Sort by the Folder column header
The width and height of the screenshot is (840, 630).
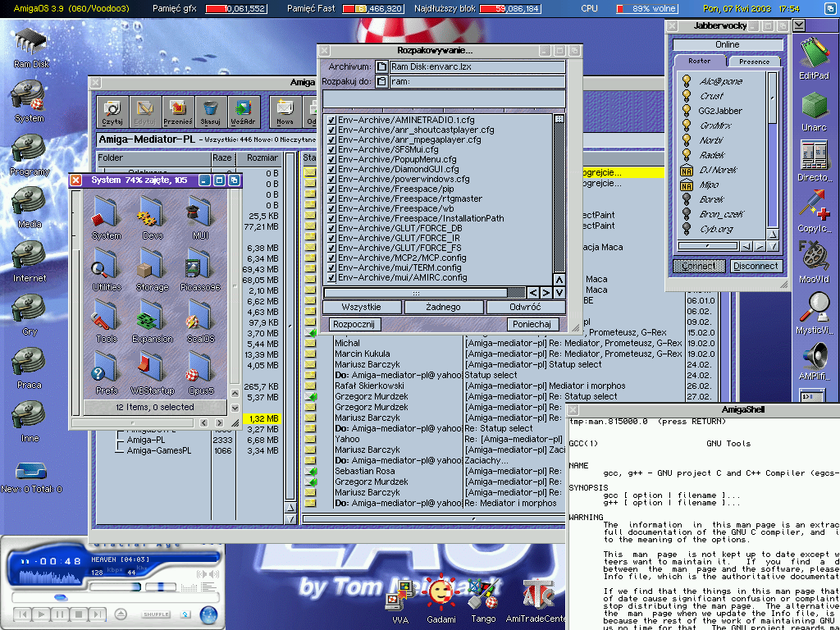(x=154, y=158)
